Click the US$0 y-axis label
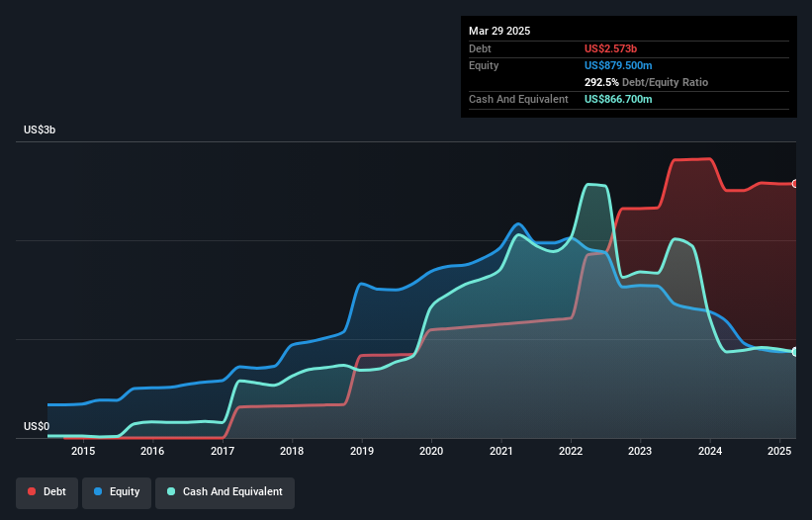Image resolution: width=812 pixels, height=520 pixels. tap(37, 426)
